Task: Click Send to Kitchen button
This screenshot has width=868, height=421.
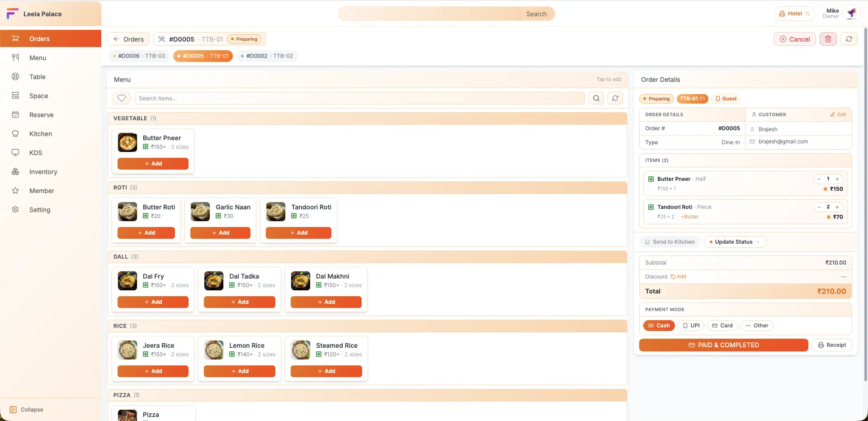Action: pyautogui.click(x=670, y=242)
